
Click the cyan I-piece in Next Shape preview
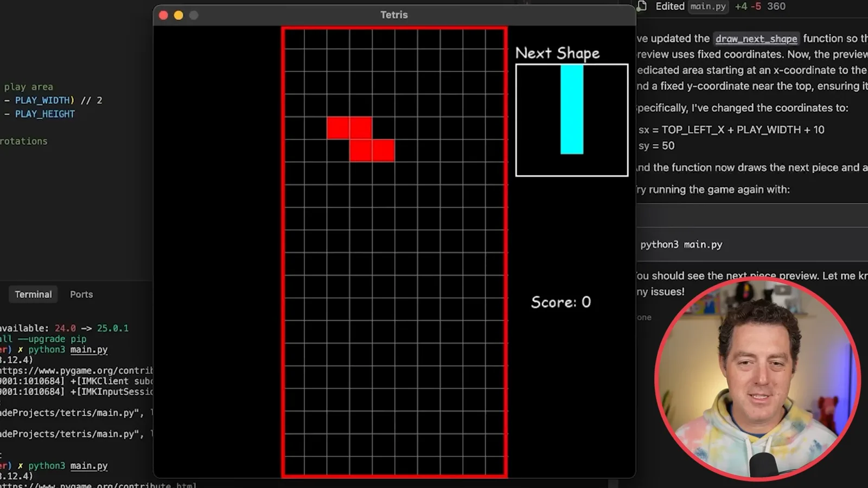click(572, 110)
